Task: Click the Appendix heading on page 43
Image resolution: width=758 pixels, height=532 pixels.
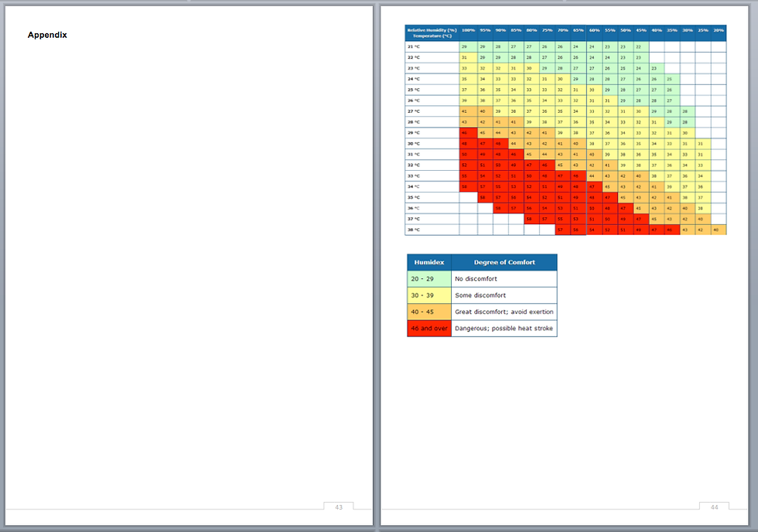Action: [47, 35]
